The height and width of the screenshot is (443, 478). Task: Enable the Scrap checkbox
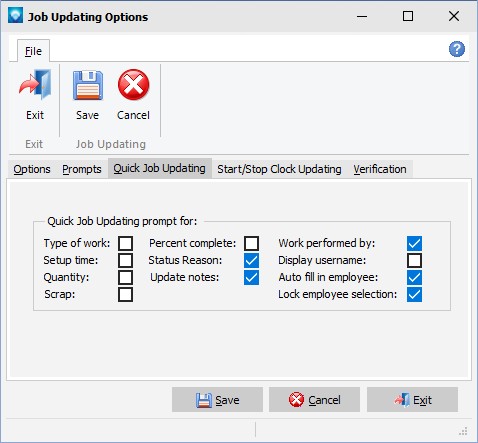pos(125,295)
